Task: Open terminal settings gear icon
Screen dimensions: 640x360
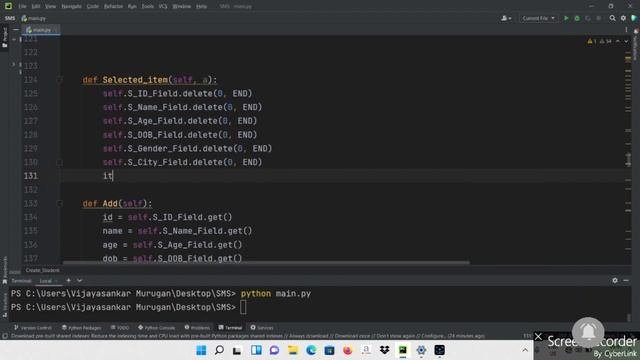Action: click(615, 280)
